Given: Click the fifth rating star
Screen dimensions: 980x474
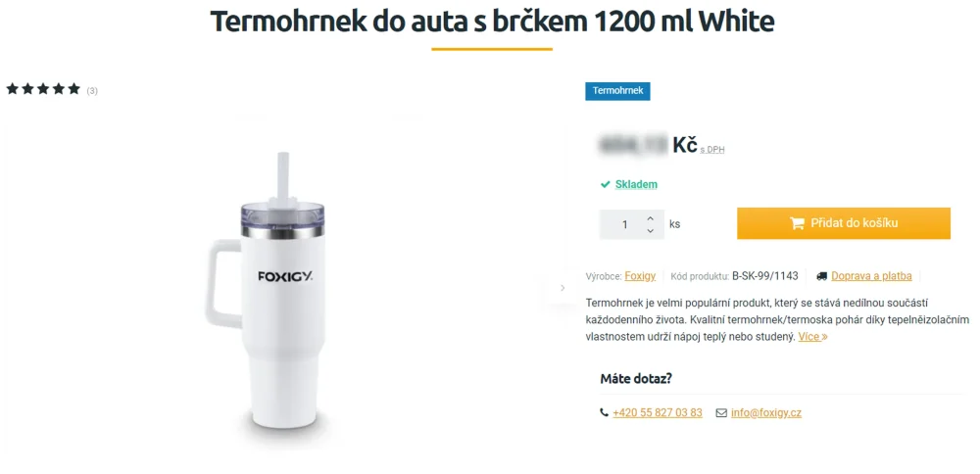Looking at the screenshot, I should (x=74, y=89).
